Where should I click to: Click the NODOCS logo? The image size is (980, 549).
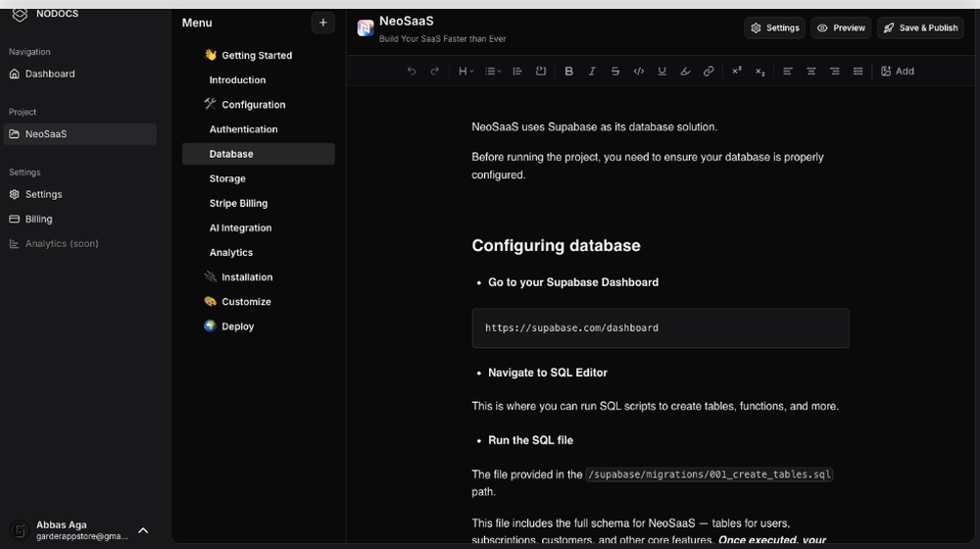coord(20,14)
